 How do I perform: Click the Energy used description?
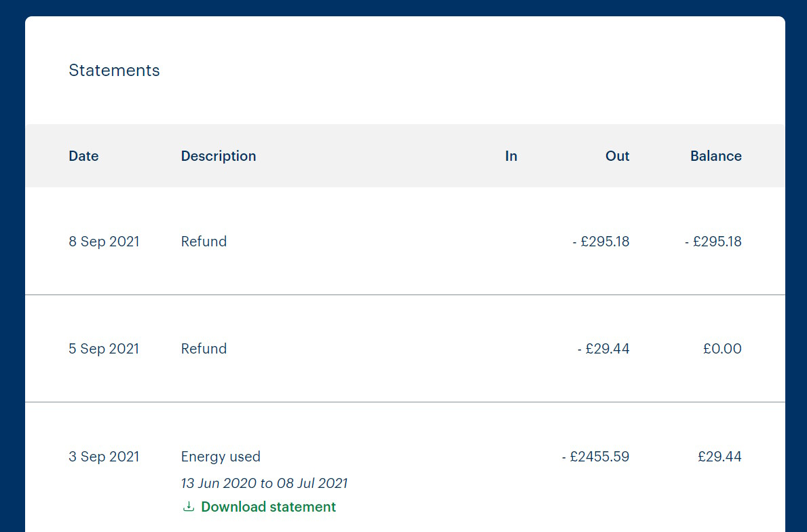pyautogui.click(x=221, y=457)
